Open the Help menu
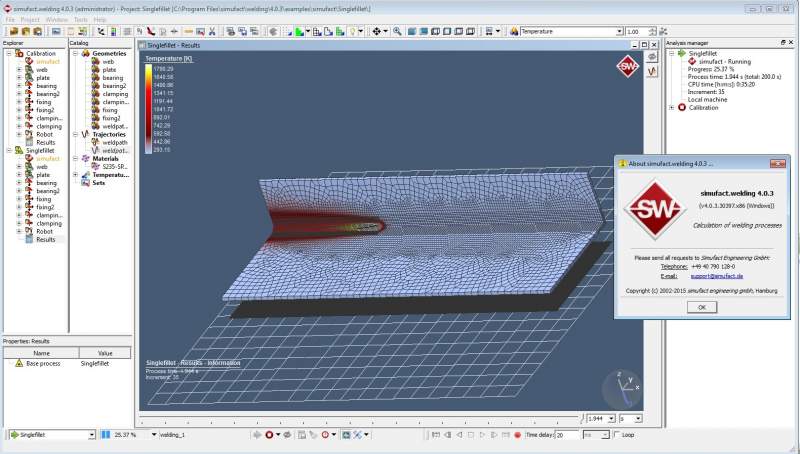 point(100,20)
